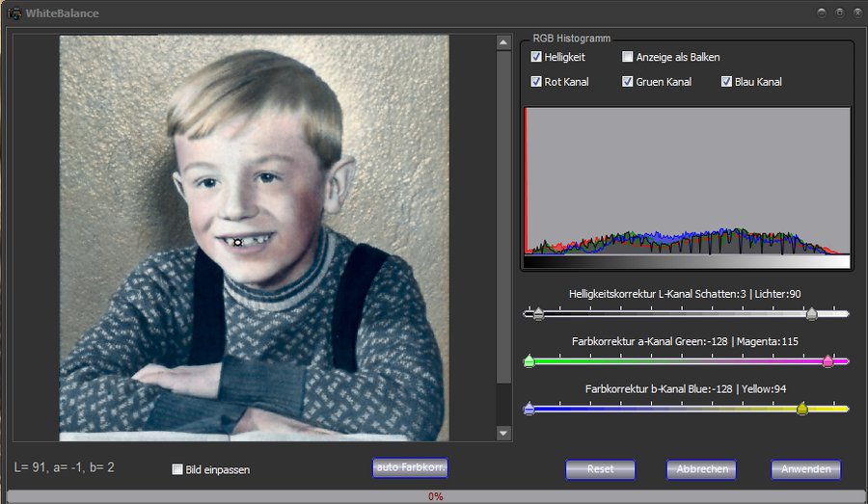This screenshot has width=868, height=504.
Task: Click scroll up arrow of image preview
Action: (502, 42)
